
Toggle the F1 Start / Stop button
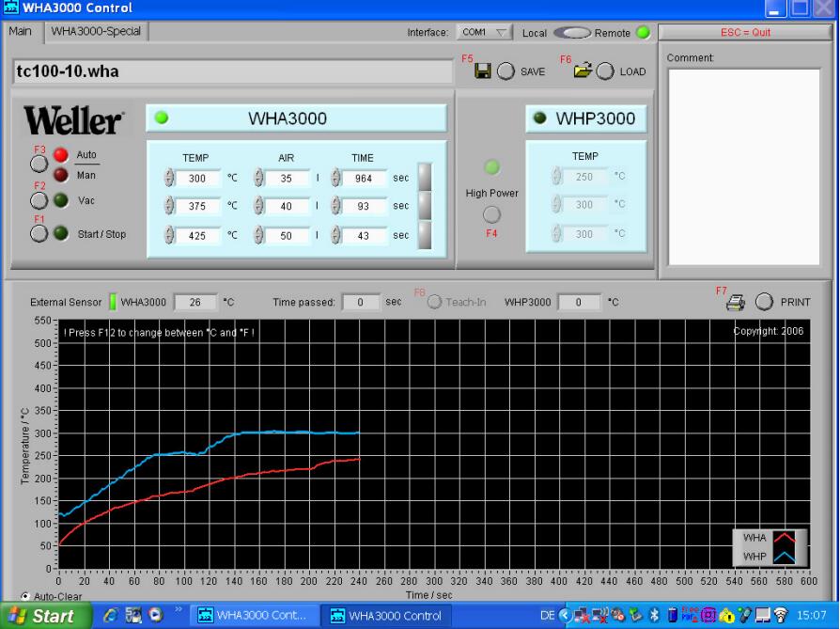click(39, 234)
